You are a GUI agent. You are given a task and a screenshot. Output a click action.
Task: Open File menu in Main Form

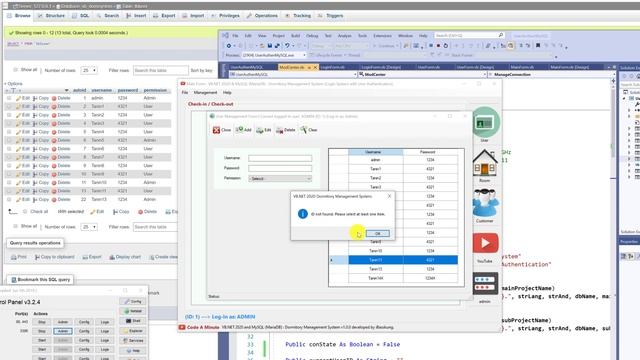click(185, 93)
